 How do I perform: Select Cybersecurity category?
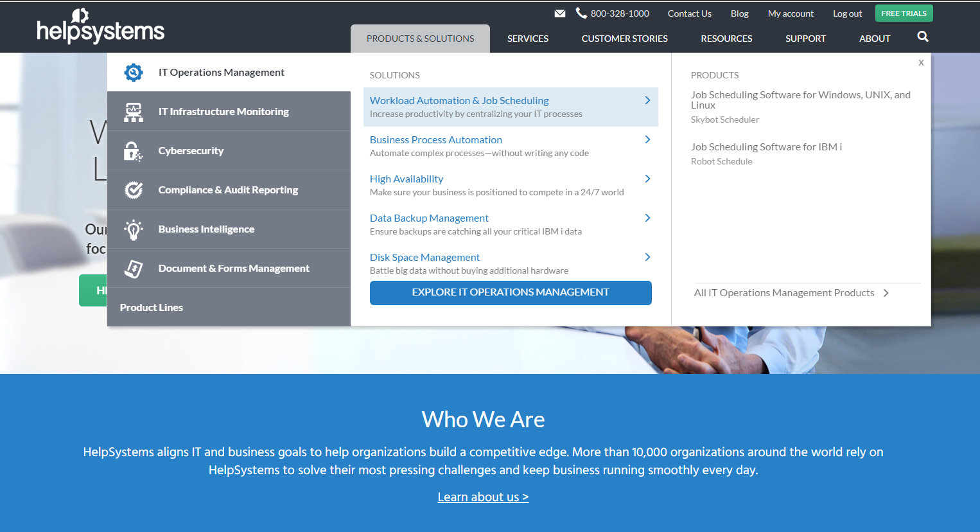click(229, 150)
